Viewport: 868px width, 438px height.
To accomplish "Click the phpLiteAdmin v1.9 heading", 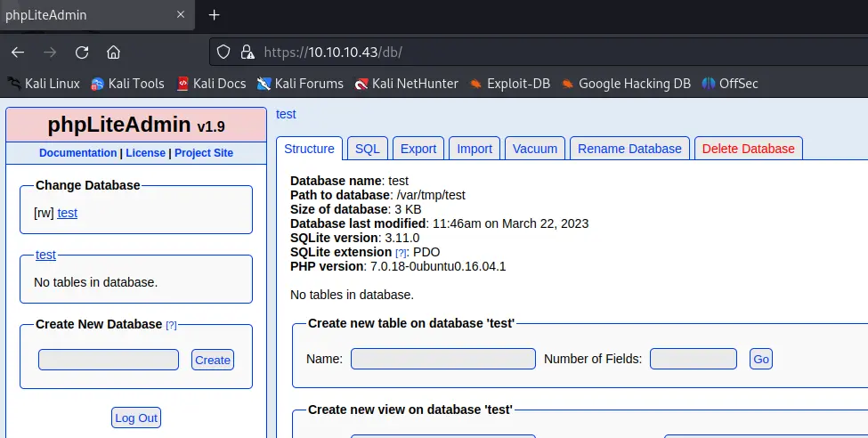I will [136, 125].
